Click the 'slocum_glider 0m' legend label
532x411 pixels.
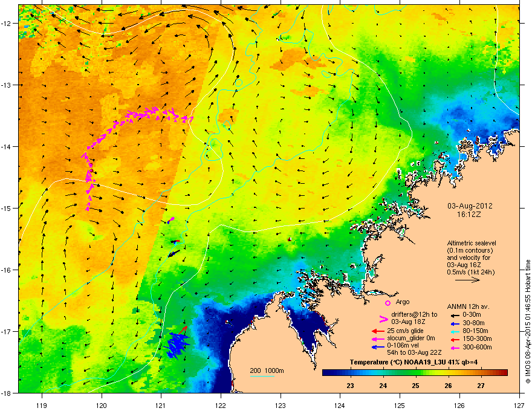coord(411,338)
